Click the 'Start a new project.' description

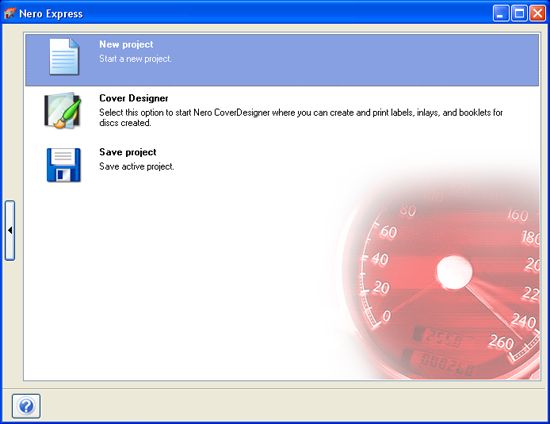click(x=135, y=59)
